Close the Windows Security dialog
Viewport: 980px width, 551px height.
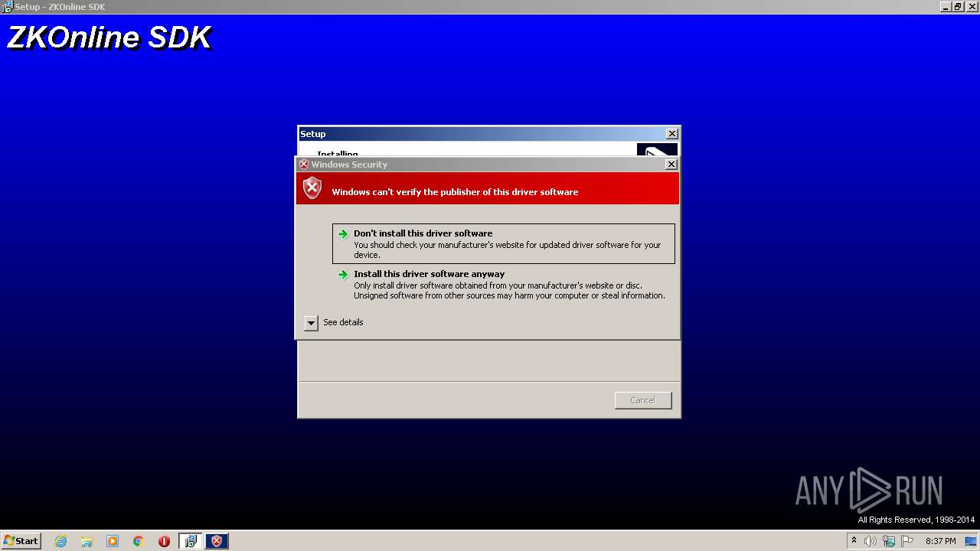[671, 165]
